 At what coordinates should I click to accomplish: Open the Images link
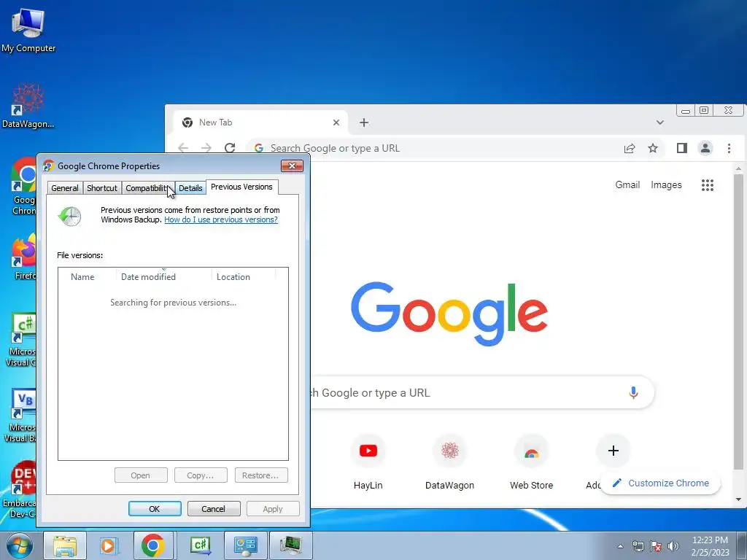click(x=666, y=184)
